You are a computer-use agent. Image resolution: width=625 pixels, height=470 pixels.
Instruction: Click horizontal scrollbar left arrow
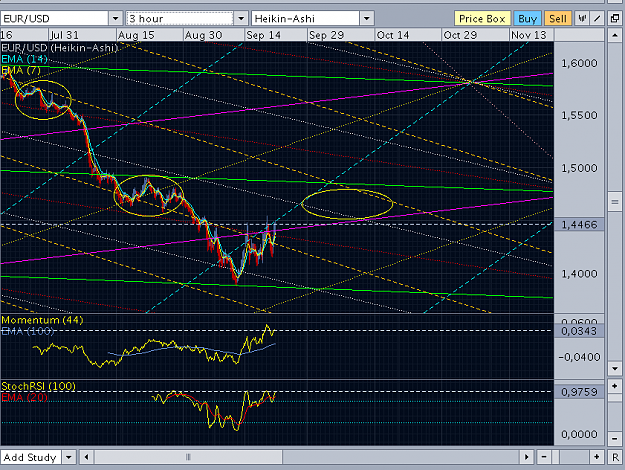86,457
